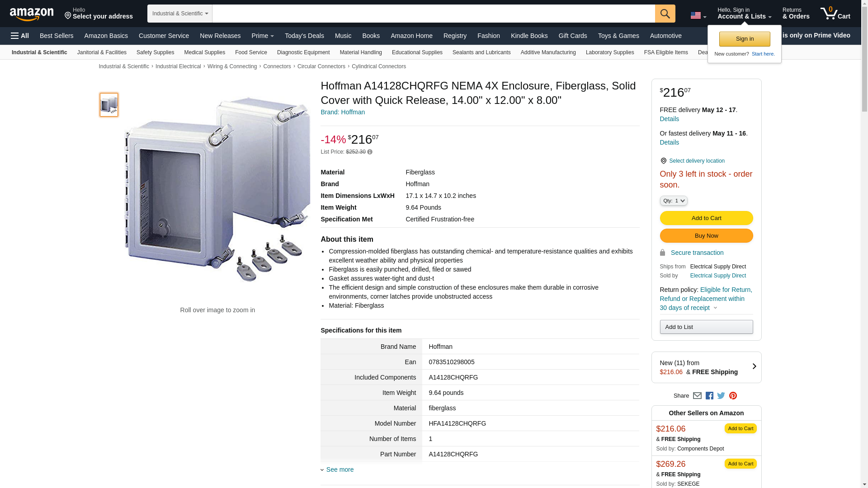Expand See more specifications
Viewport: 868px width, 488px height.
point(339,469)
